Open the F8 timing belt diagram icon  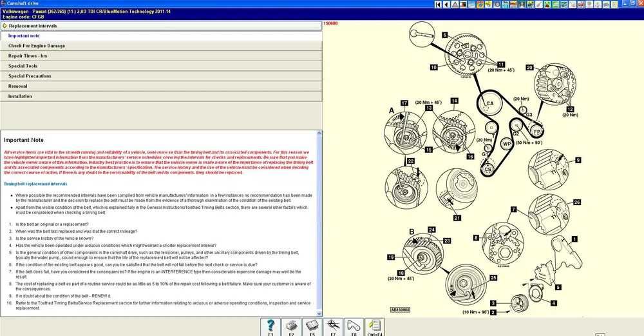click(354, 328)
